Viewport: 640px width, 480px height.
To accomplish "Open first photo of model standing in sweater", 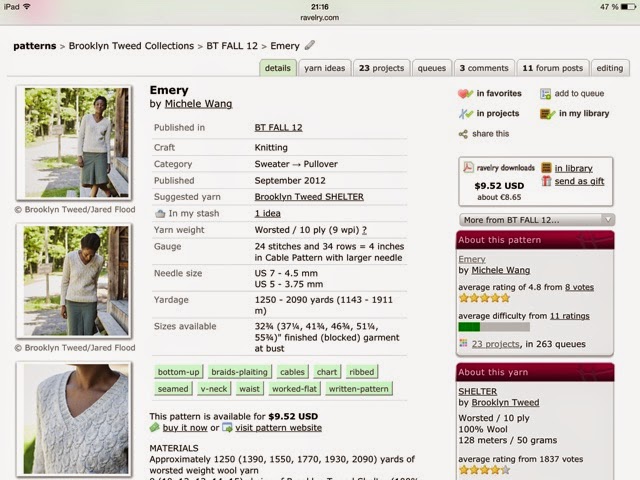I will tap(74, 142).
